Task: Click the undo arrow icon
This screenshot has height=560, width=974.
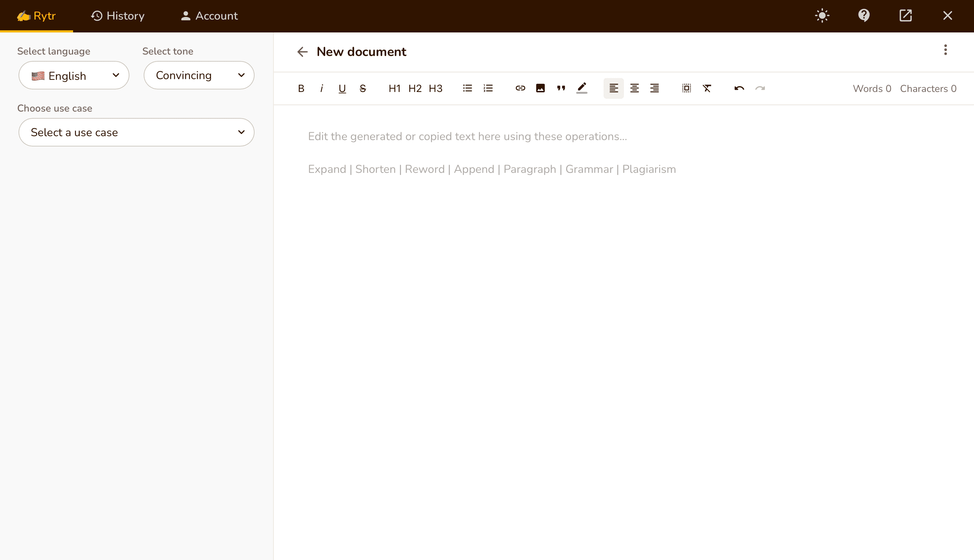Action: click(x=739, y=88)
